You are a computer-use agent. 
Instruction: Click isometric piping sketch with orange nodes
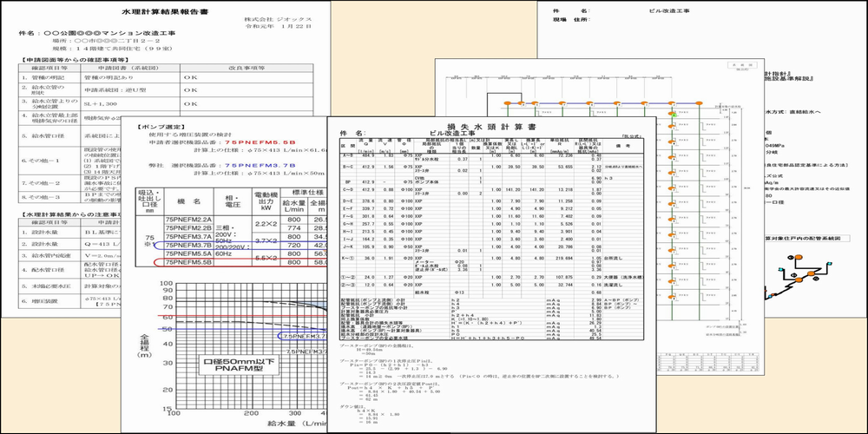point(798,277)
